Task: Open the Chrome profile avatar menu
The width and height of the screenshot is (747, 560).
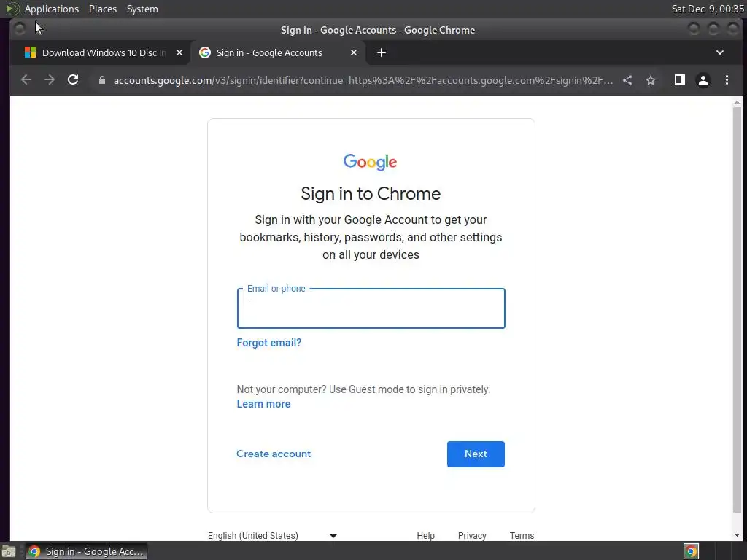Action: pyautogui.click(x=703, y=80)
